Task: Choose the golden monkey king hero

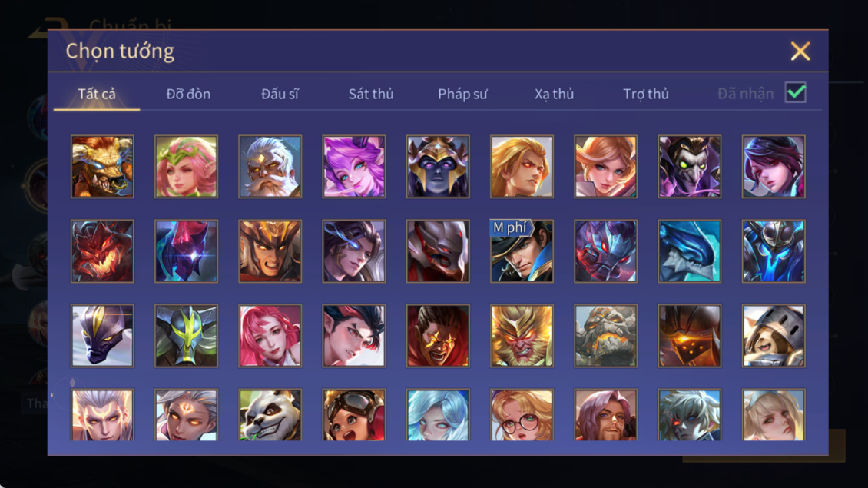Action: [x=522, y=335]
